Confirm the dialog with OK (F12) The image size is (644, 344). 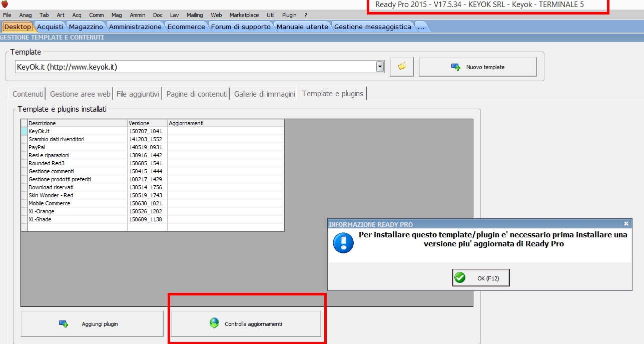coord(481,278)
